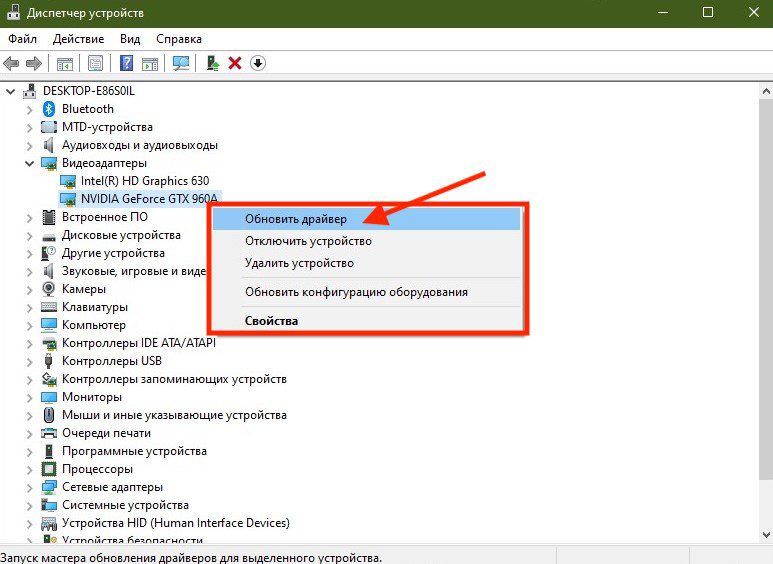
Task: Click the disable device down-arrow icon
Action: pyautogui.click(x=257, y=63)
